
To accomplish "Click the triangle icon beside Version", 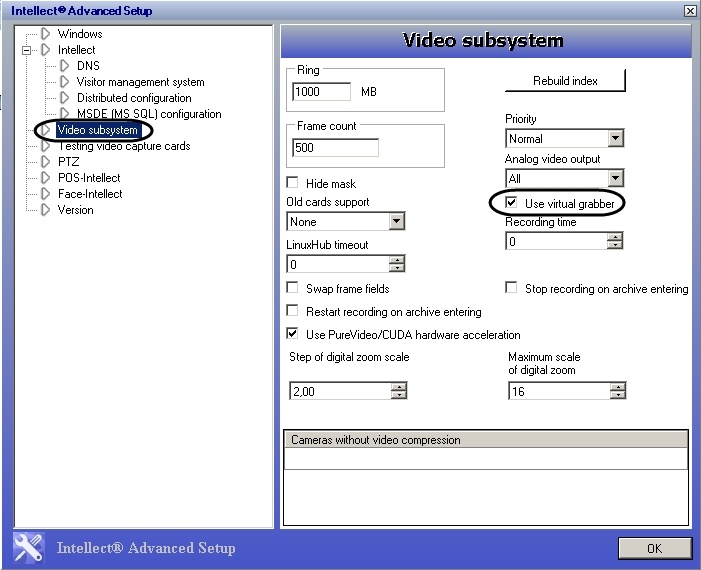I will (x=45, y=210).
